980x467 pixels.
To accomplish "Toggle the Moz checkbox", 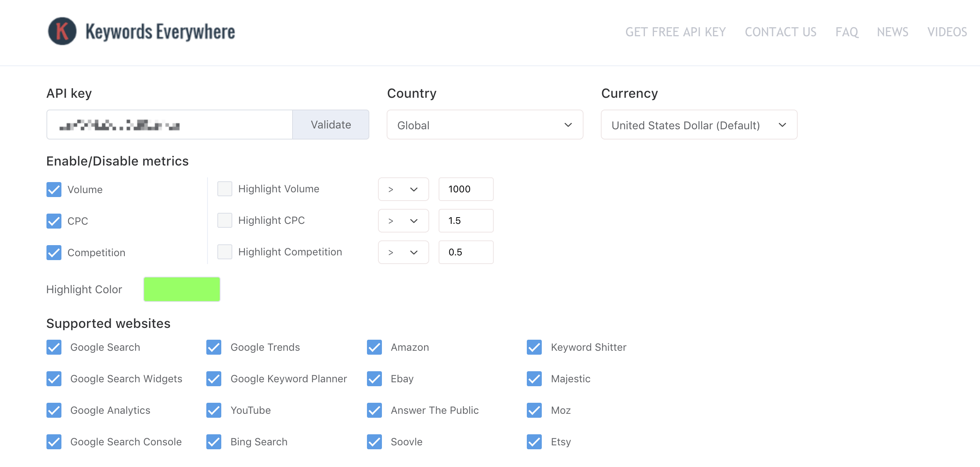I will coord(534,410).
